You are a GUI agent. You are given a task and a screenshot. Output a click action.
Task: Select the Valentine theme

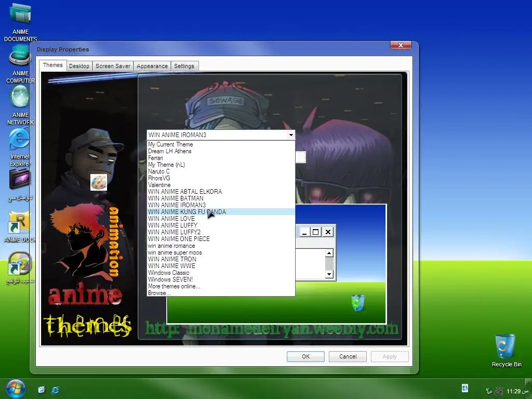click(x=221, y=185)
